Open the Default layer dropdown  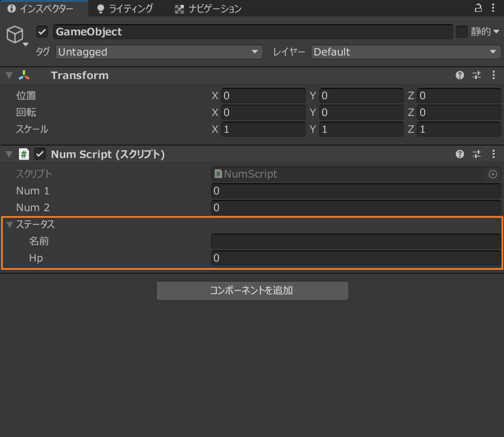(405, 52)
